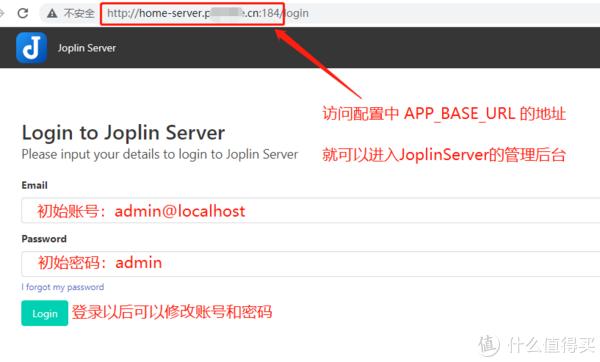Click the 'Please input your details' subtitle text

(x=160, y=154)
